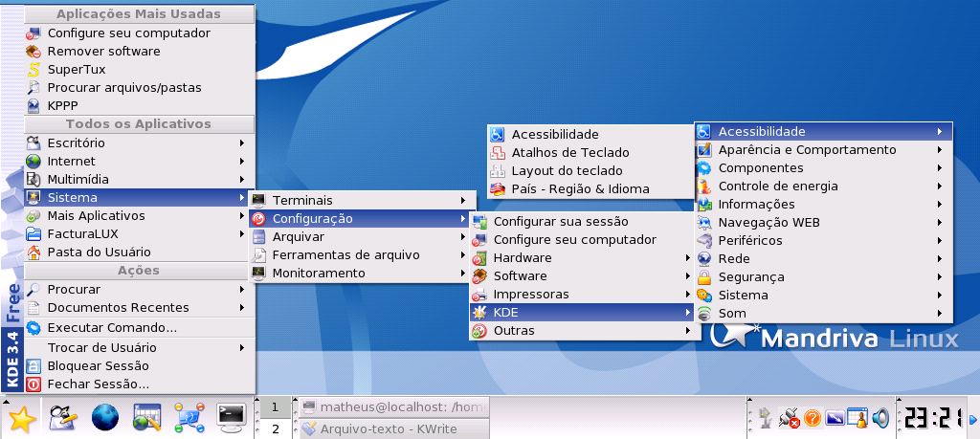980x439 pixels.
Task: Click the Pasta do Usuário home icon
Action: click(x=33, y=252)
